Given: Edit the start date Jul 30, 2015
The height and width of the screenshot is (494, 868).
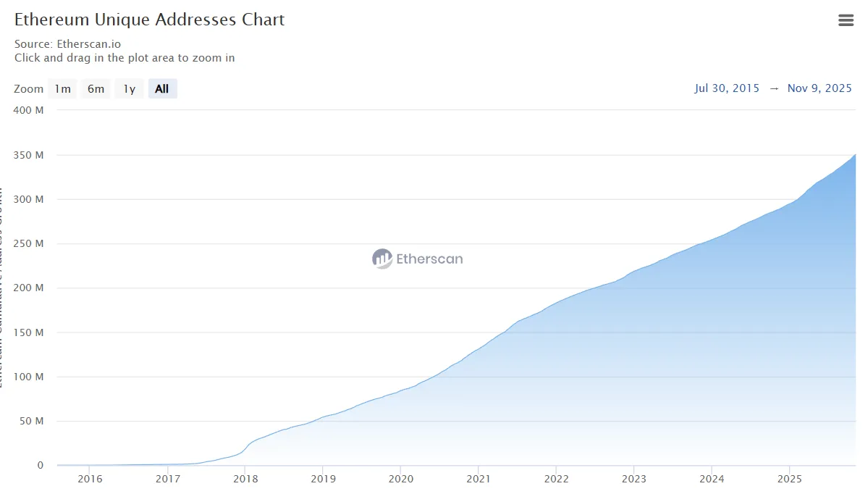Looking at the screenshot, I should click(727, 88).
